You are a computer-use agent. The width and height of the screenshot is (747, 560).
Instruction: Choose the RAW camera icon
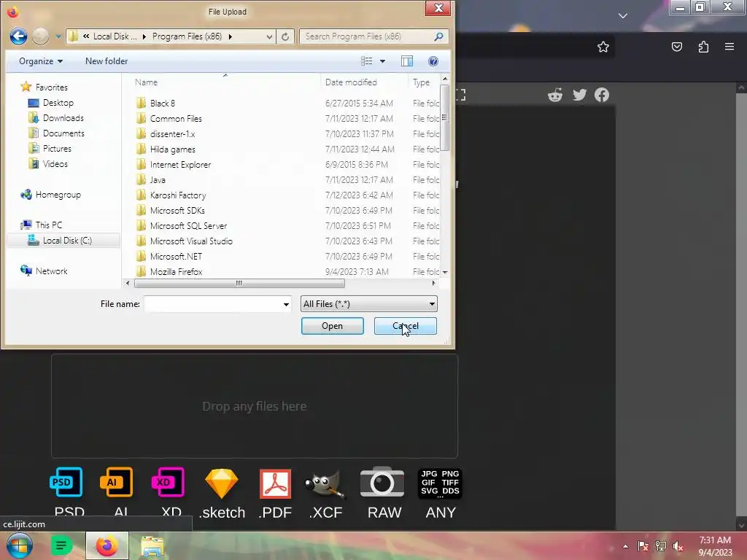[382, 482]
